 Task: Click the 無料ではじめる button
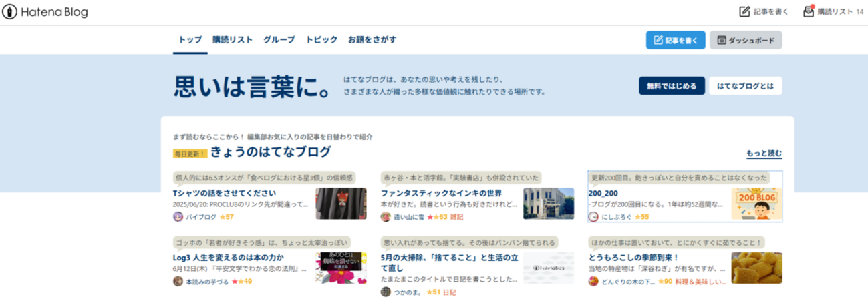(x=672, y=86)
